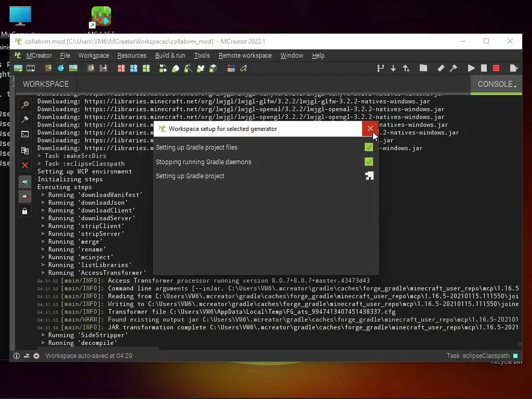The image size is (532, 399).
Task: Switch to the CONSOLE tab
Action: [x=496, y=84]
